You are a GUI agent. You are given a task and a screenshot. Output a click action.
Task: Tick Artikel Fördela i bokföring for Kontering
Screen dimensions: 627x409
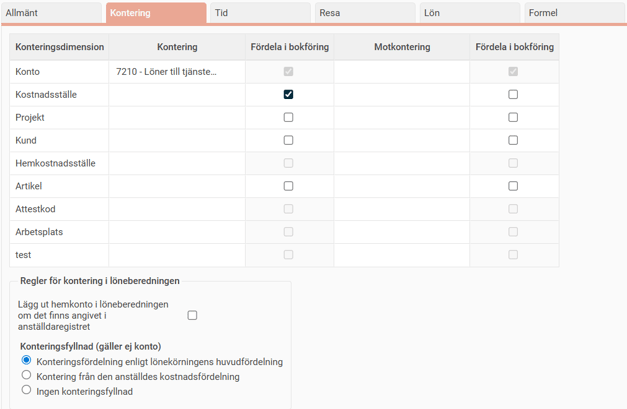point(288,186)
